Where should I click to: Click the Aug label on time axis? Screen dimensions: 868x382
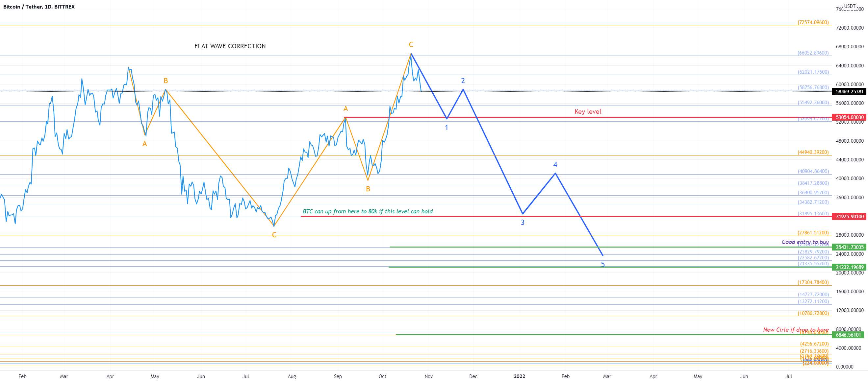292,376
